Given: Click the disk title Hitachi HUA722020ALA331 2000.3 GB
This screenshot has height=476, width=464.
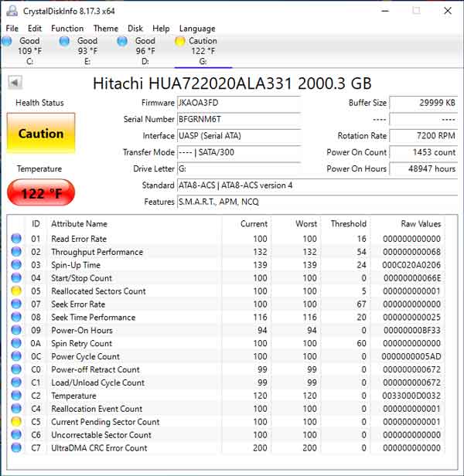Looking at the screenshot, I should point(232,83).
